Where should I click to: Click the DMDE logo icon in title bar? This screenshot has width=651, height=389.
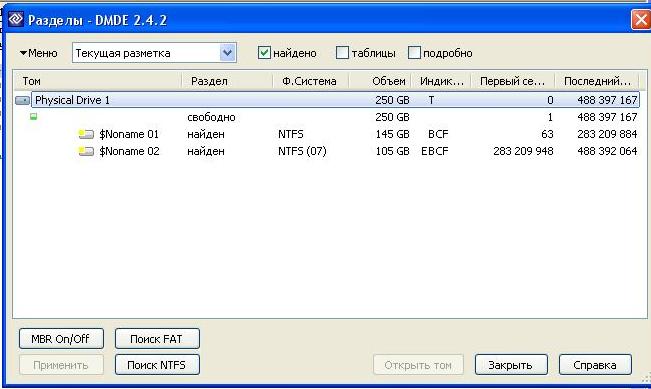click(16, 19)
